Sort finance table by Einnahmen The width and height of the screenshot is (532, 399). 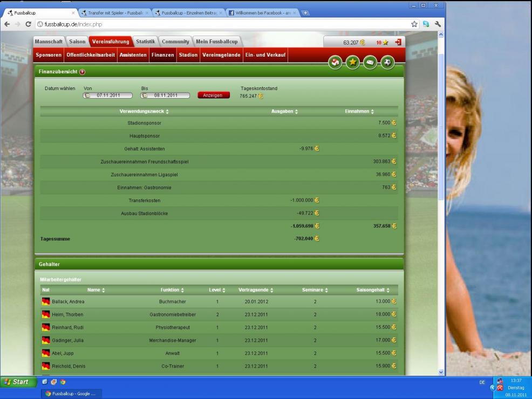click(x=359, y=111)
